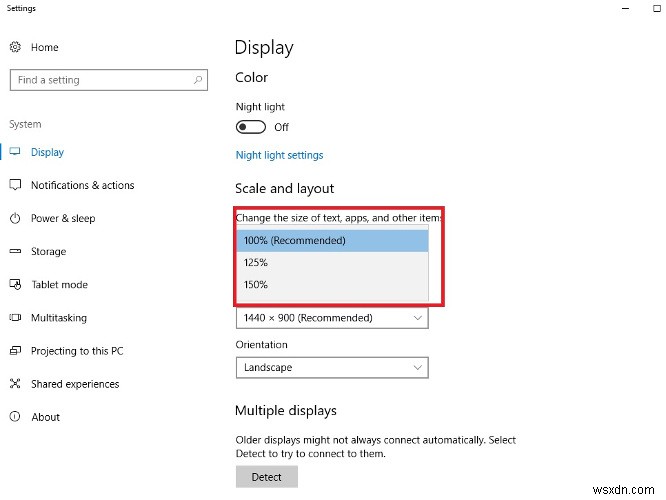Click the Power & sleep icon
The height and width of the screenshot is (500, 666).
pos(15,218)
